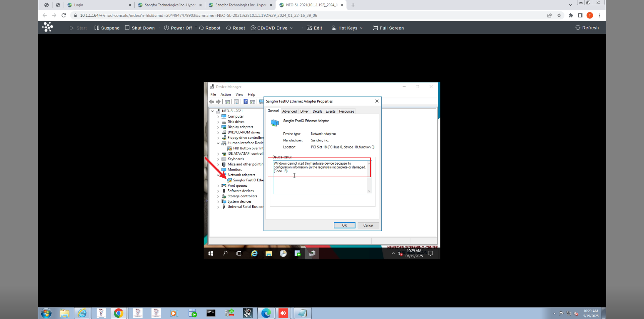Viewport: 644px width, 319px height.
Task: Open the Chrome profile avatar
Action: (590, 15)
